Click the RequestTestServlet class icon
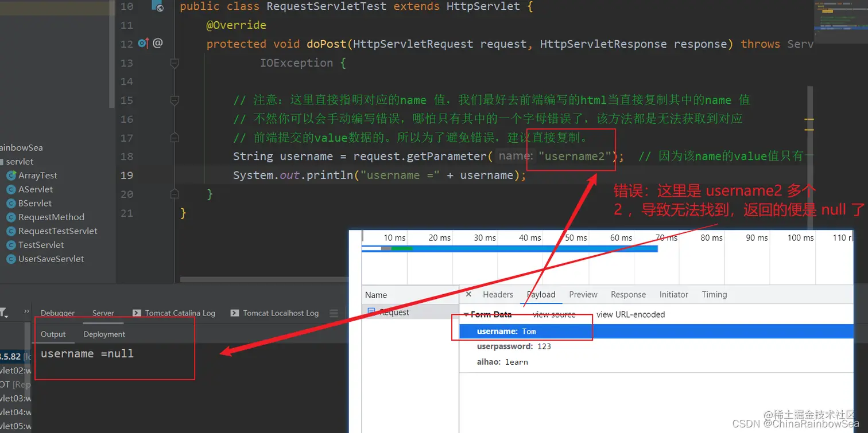Screen dimensions: 868x433 (x=10, y=231)
